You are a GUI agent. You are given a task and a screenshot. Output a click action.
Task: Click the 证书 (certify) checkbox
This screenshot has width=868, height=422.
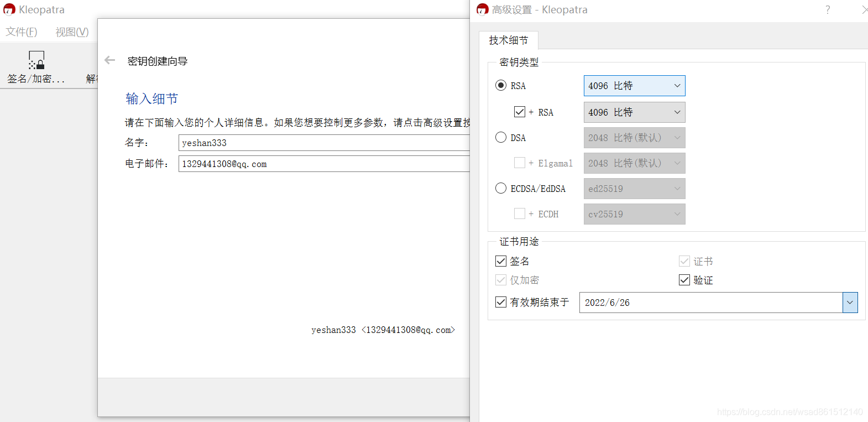point(684,261)
